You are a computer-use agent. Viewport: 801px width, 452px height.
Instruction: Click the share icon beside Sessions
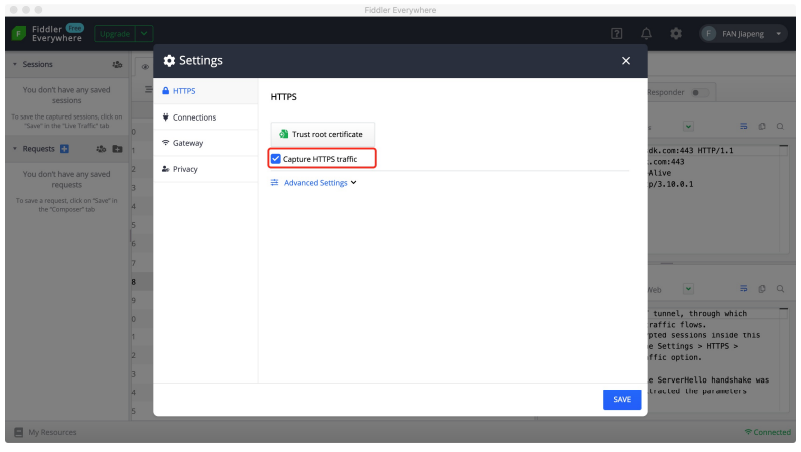click(117, 64)
